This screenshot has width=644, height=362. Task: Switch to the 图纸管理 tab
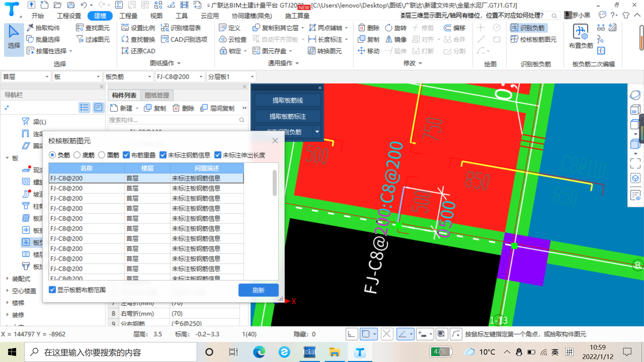[x=157, y=95]
